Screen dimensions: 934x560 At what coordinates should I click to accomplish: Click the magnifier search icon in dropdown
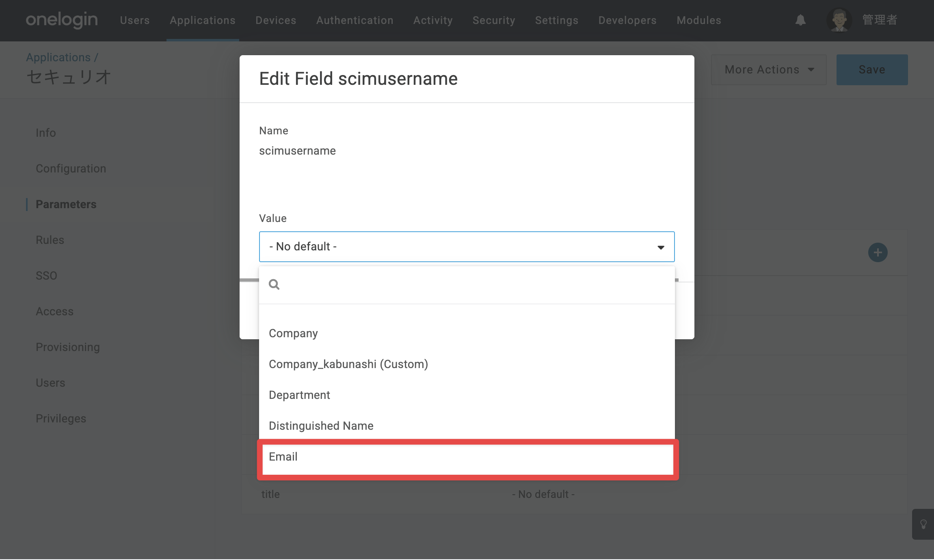[274, 284]
